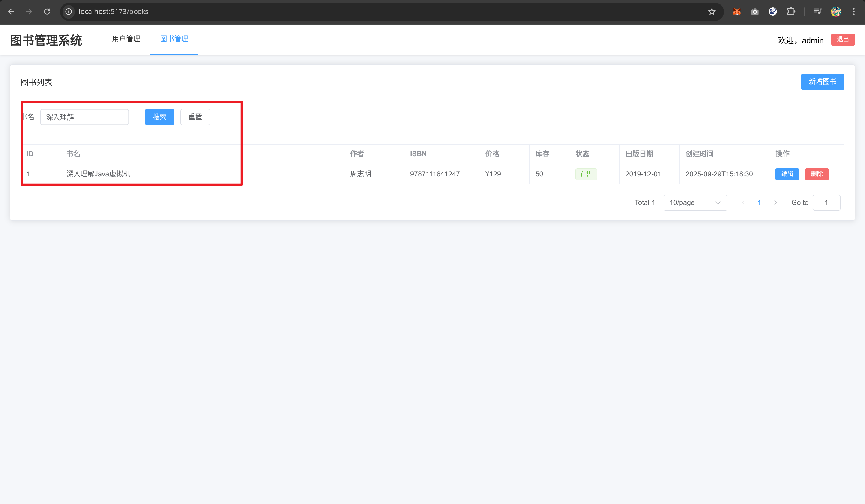The height and width of the screenshot is (504, 865).
Task: Reload the page with the refresh icon
Action: coord(47,11)
